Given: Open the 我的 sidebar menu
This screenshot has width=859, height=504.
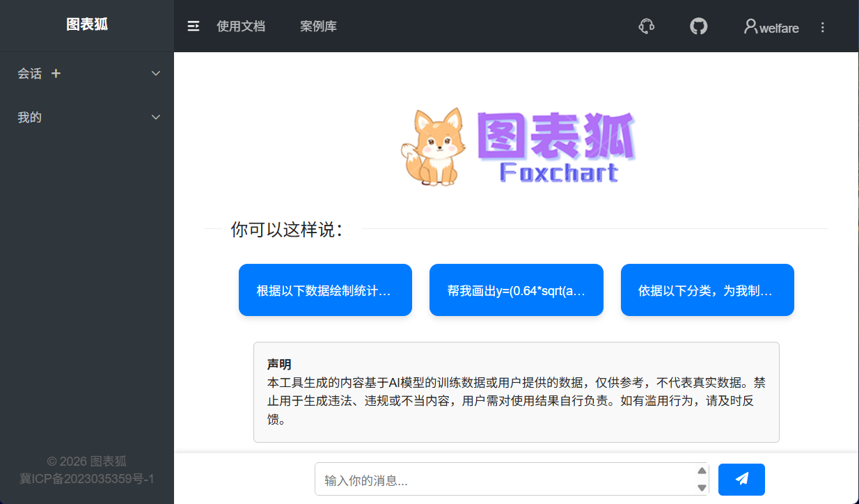Looking at the screenshot, I should (87, 117).
